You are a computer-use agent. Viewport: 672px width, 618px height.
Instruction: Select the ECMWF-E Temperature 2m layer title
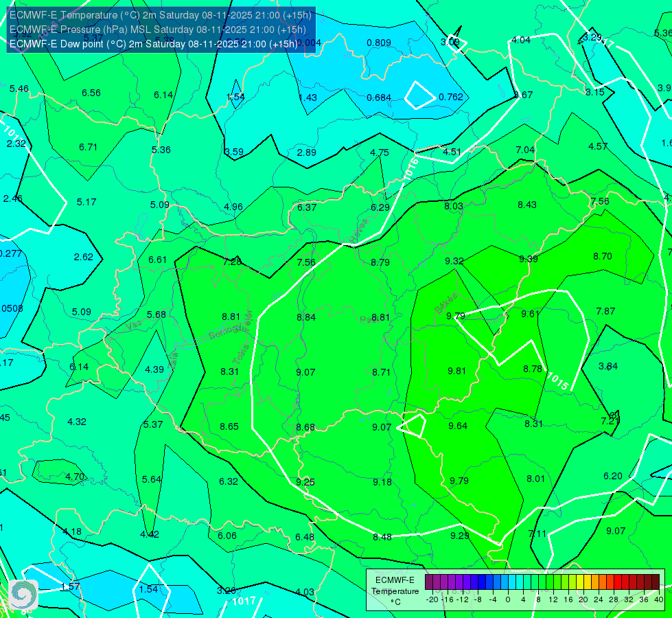[x=161, y=15]
